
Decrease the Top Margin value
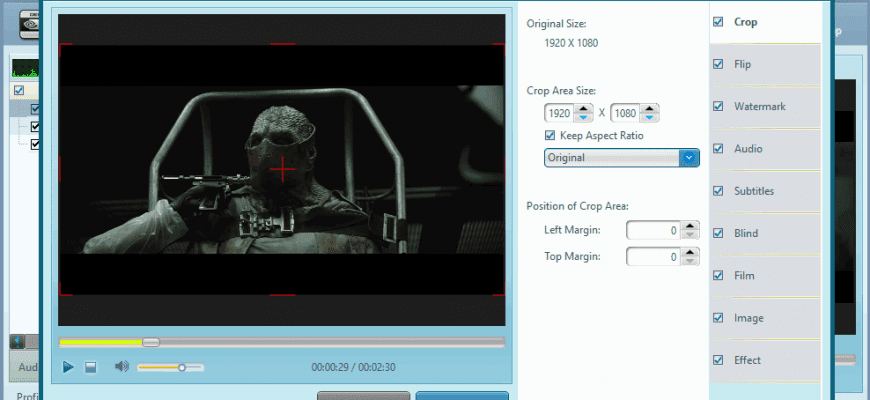[x=689, y=261]
